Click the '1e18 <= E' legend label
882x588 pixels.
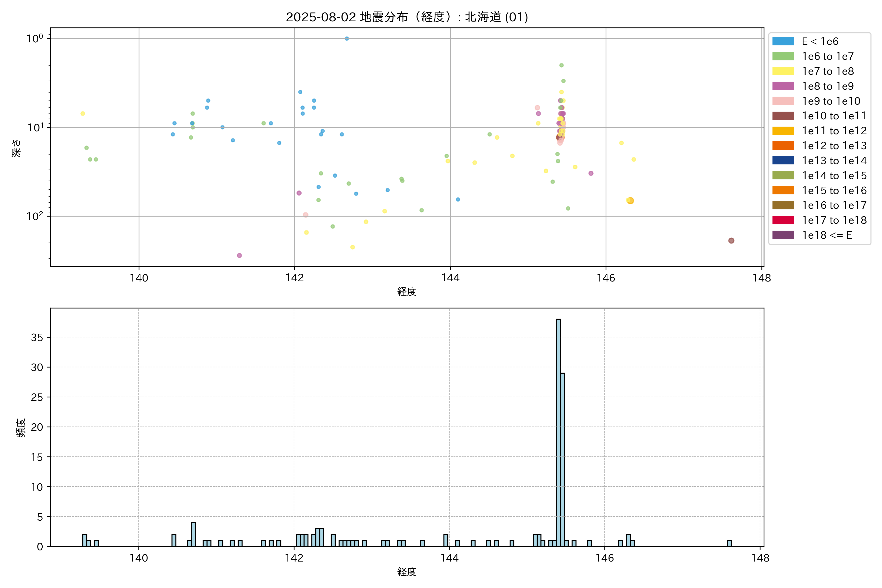[x=827, y=235]
